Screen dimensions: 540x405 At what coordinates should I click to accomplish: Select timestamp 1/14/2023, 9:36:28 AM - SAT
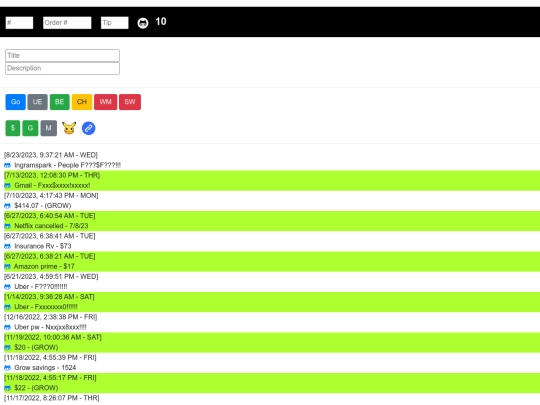(x=49, y=297)
